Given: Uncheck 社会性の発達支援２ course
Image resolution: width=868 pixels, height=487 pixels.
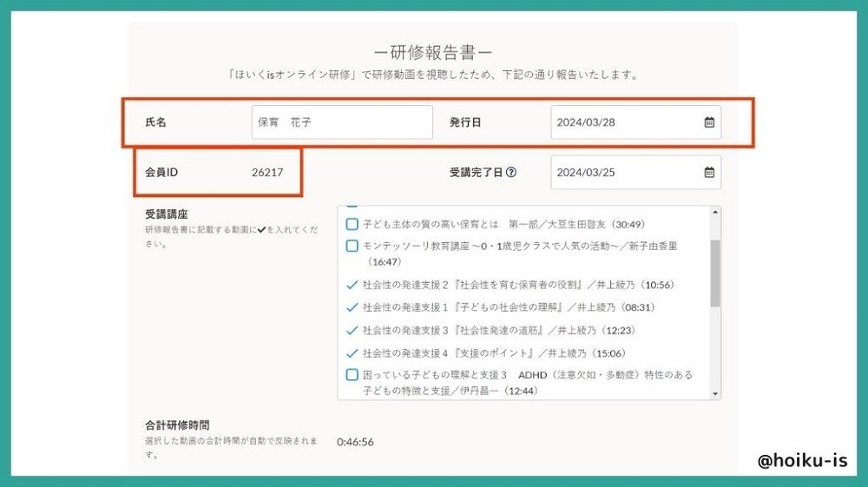Looking at the screenshot, I should tap(352, 285).
